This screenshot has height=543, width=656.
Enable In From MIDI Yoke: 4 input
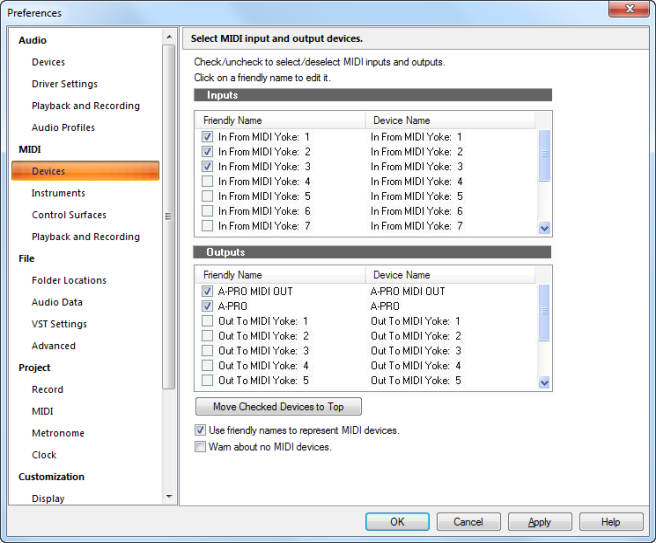207,181
